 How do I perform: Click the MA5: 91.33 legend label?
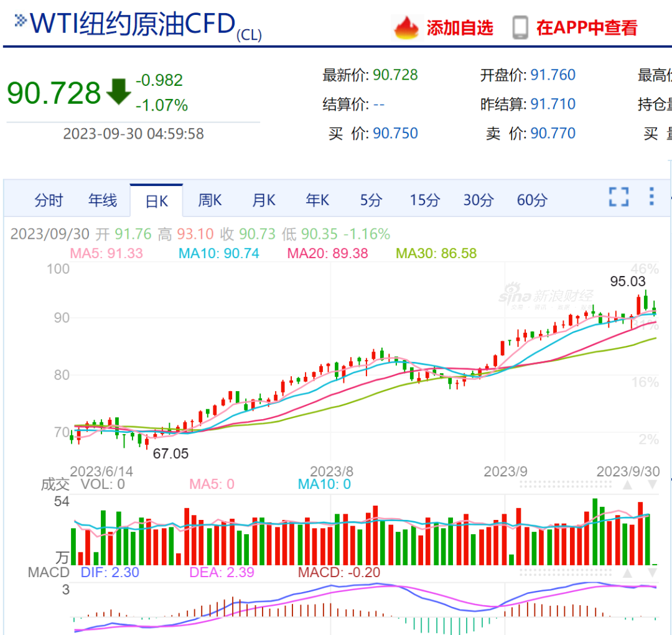click(106, 253)
